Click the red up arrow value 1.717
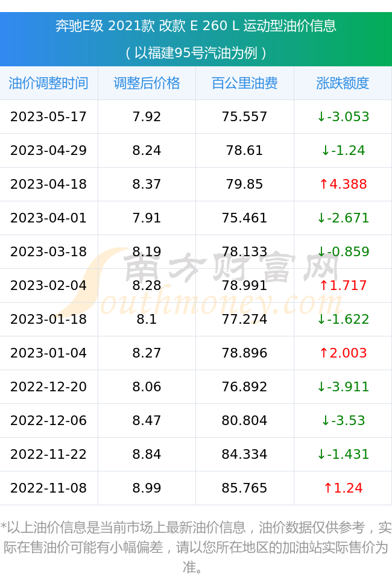Screen dimensions: 392x577 (x=343, y=285)
